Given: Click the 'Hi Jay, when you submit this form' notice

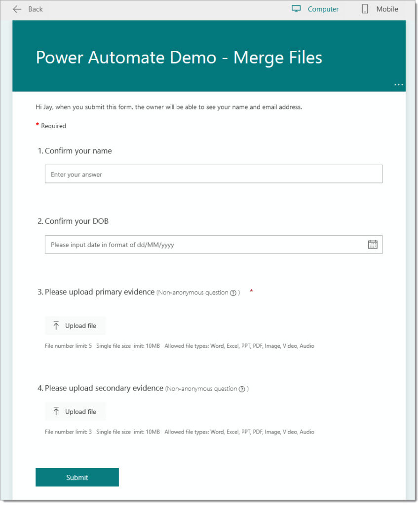Looking at the screenshot, I should click(169, 107).
